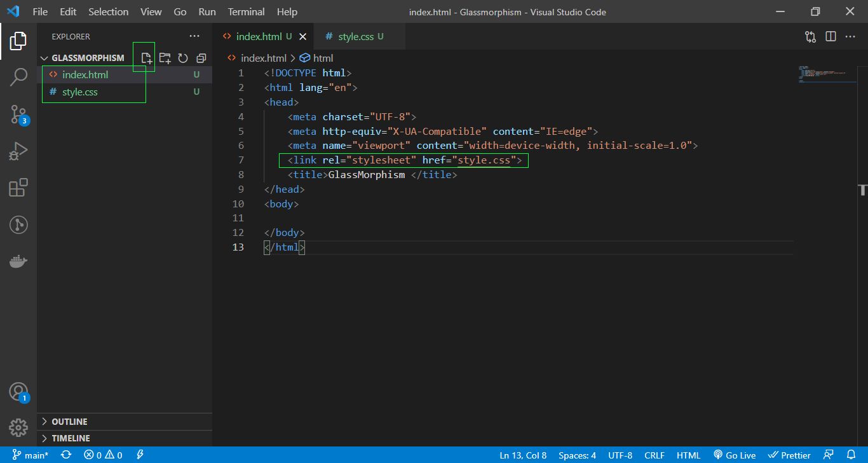Click the New File icon in Explorer
868x463 pixels.
click(146, 58)
